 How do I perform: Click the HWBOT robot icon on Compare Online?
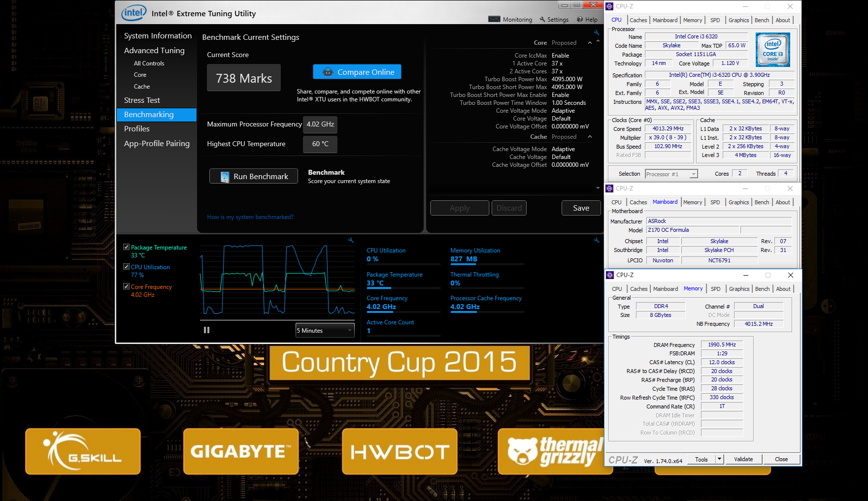point(328,72)
